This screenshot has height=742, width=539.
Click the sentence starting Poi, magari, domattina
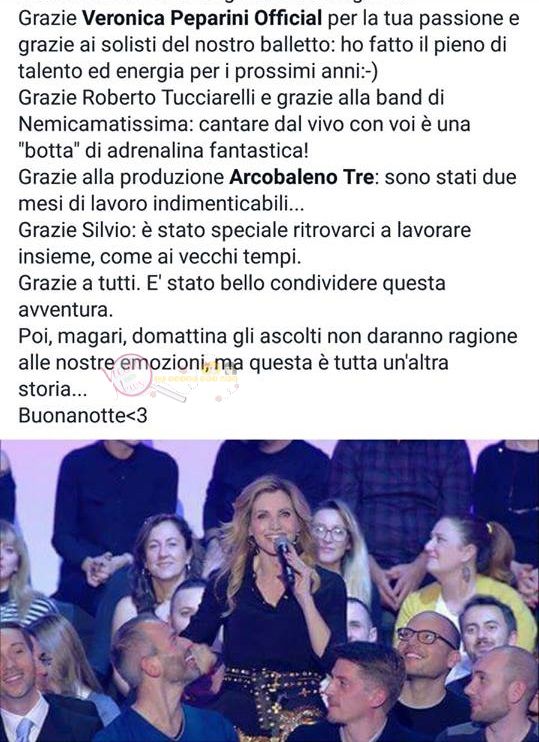pos(268,362)
